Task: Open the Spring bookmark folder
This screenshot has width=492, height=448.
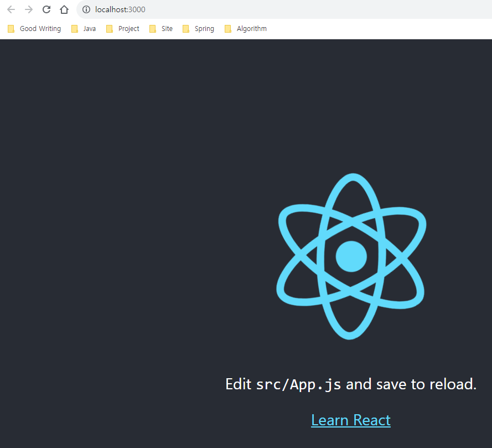Action: pyautogui.click(x=198, y=29)
